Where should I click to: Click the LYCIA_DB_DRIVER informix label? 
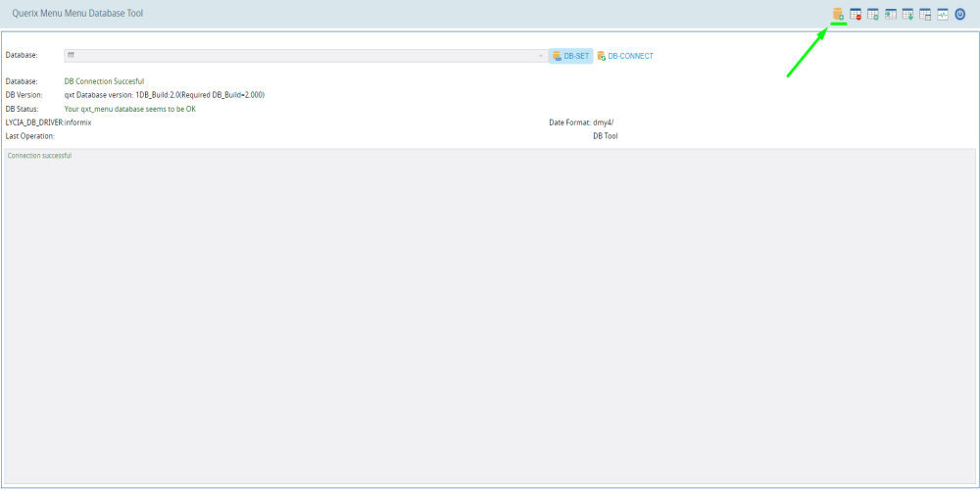click(x=48, y=122)
